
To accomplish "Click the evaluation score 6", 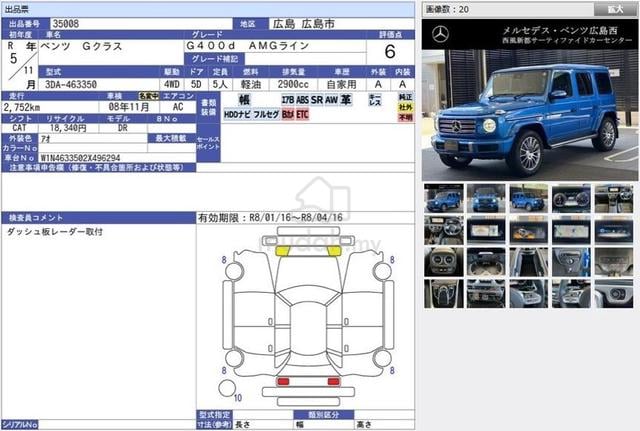I will click(x=390, y=52).
